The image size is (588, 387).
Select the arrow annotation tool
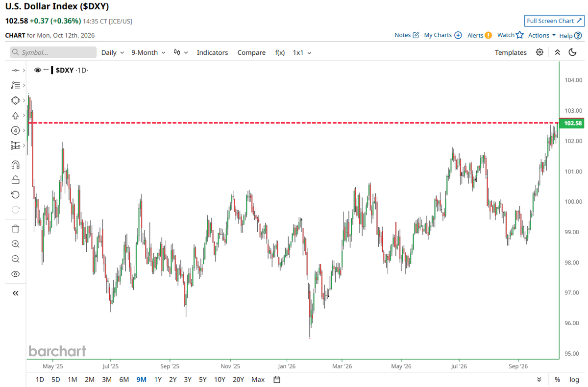[15, 116]
